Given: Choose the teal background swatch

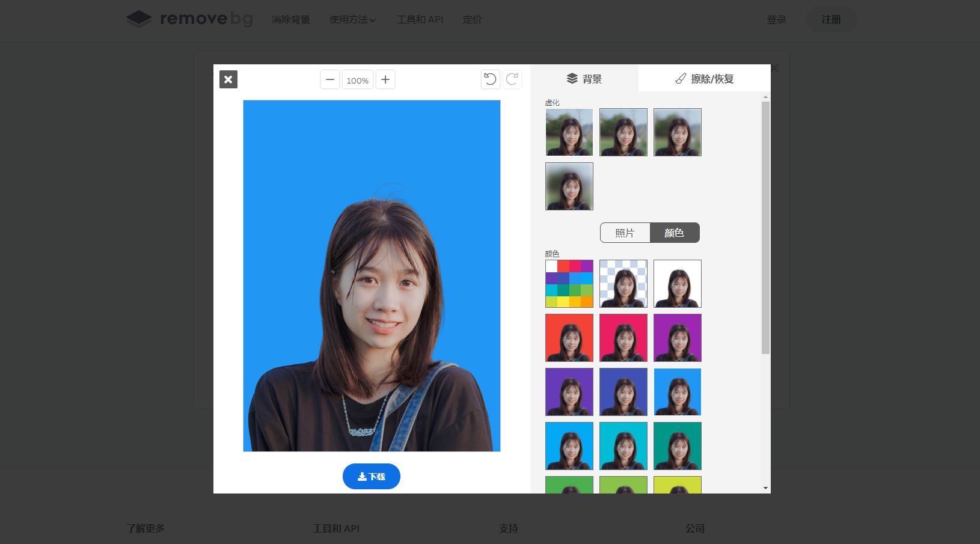Looking at the screenshot, I should pyautogui.click(x=678, y=446).
